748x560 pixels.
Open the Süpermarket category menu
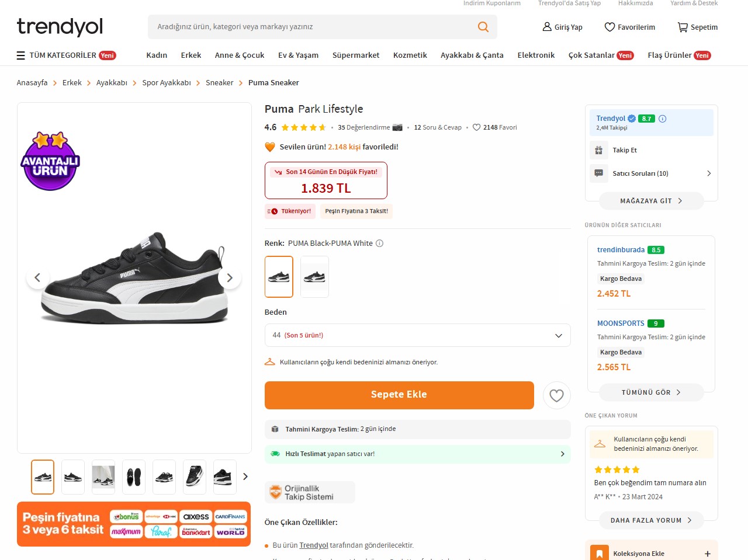tap(356, 55)
